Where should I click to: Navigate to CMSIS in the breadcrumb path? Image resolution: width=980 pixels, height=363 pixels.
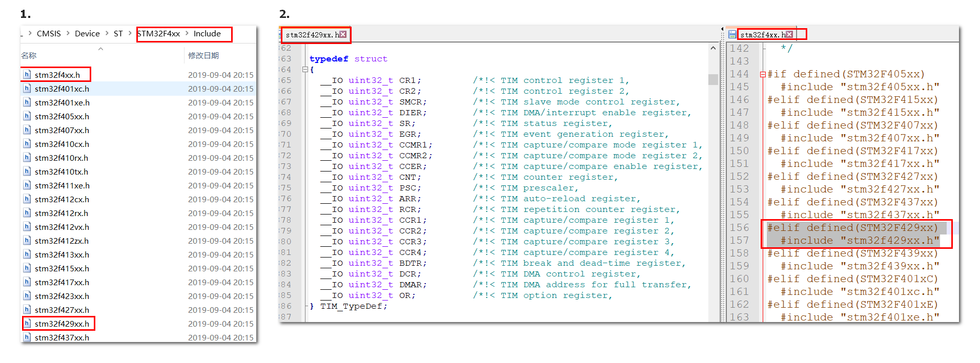tap(49, 34)
